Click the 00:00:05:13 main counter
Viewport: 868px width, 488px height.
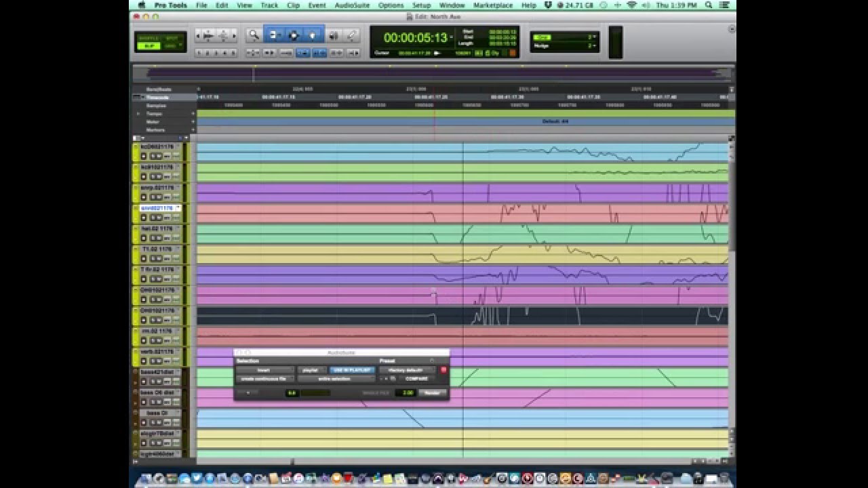tap(416, 38)
